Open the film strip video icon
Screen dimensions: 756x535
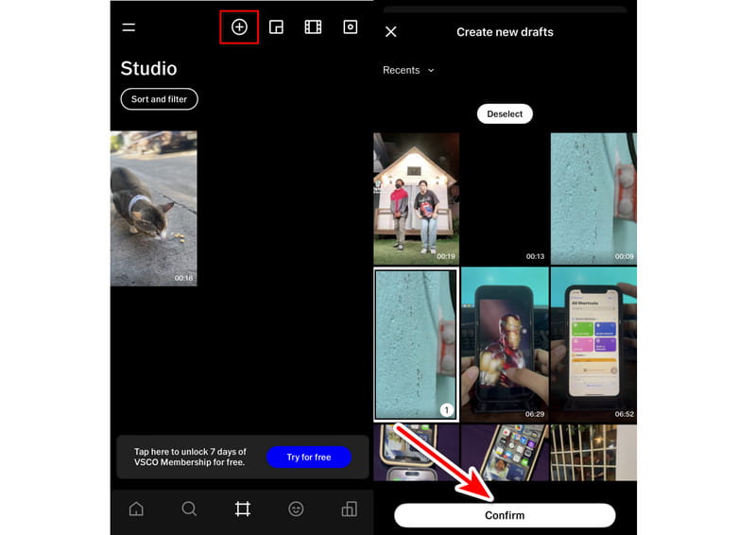(313, 27)
